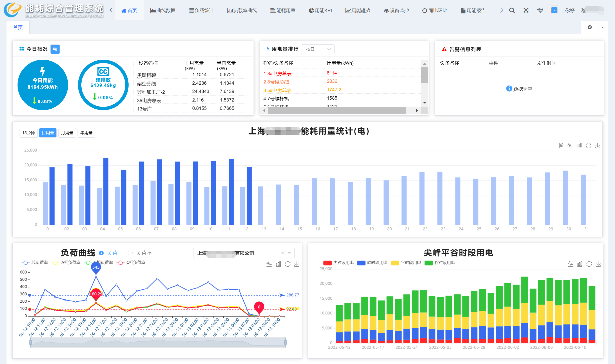Expand the tab options chevron at top right
The height and width of the screenshot is (364, 615).
click(x=603, y=27)
